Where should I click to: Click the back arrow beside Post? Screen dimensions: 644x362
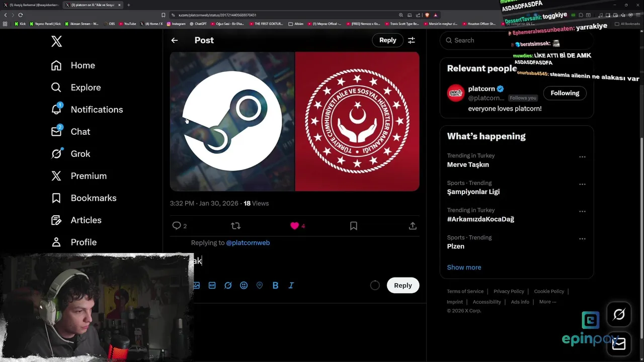(175, 40)
